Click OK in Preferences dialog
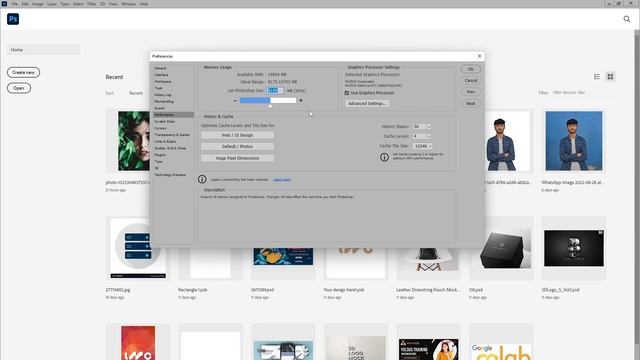The width and height of the screenshot is (640, 360). [x=471, y=69]
